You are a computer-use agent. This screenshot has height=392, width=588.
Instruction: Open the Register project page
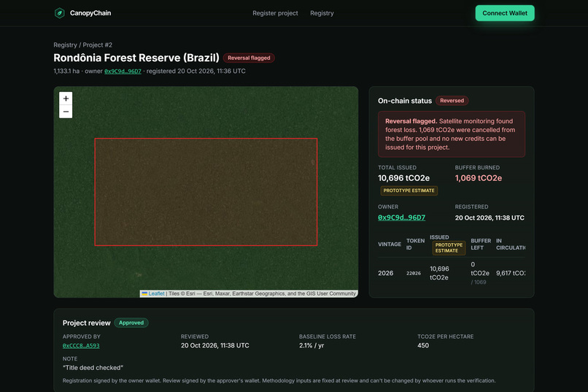(x=275, y=13)
